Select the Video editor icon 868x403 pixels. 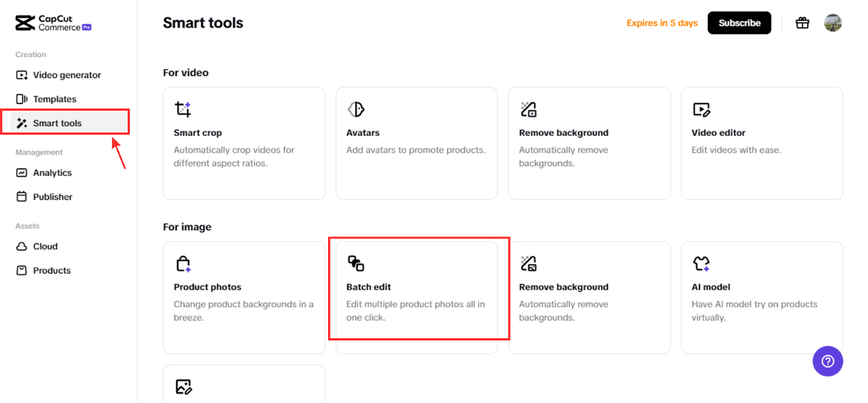(x=700, y=108)
